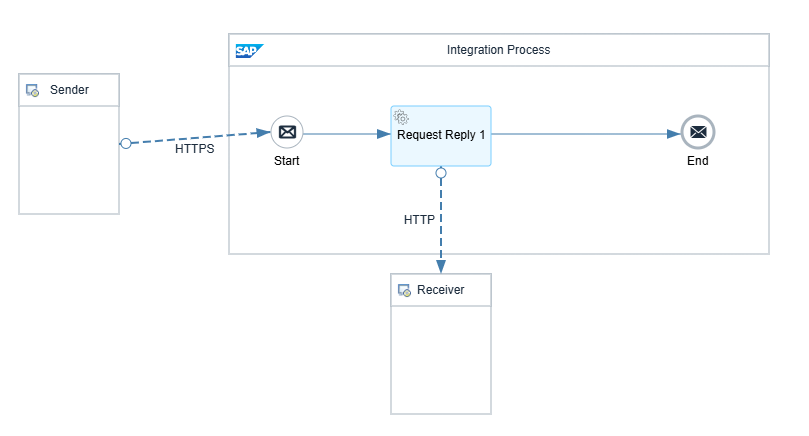
Task: Click the connector circle at Sender's edge
Action: pos(126,143)
